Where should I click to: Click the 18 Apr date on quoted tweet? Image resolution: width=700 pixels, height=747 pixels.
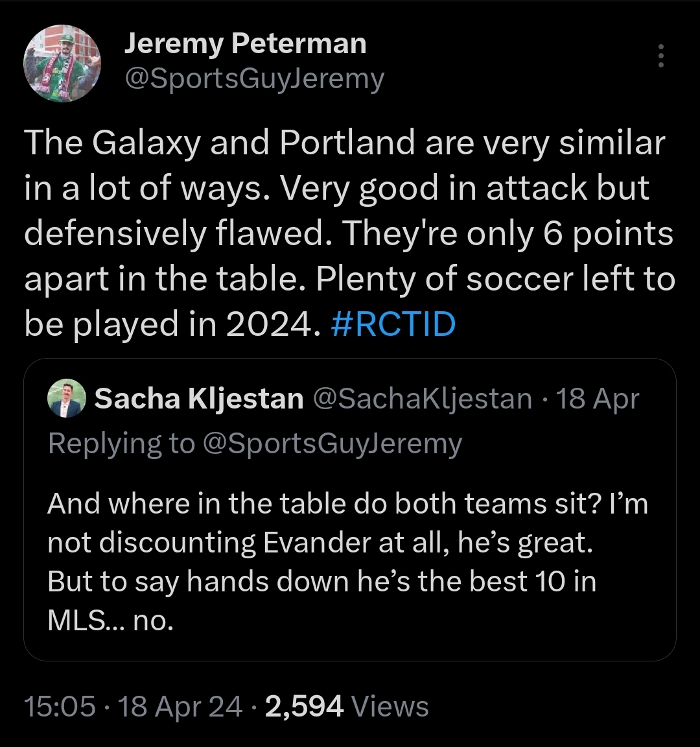tap(598, 399)
